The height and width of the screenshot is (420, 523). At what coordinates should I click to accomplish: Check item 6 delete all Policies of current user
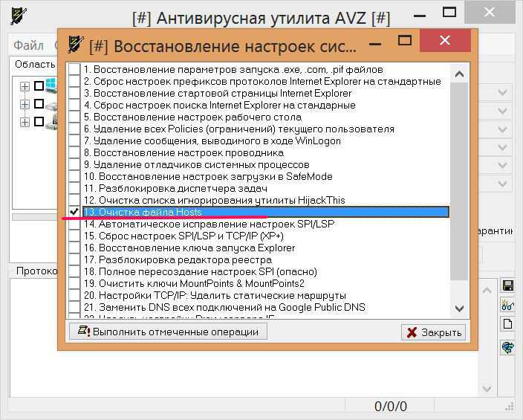click(x=74, y=129)
